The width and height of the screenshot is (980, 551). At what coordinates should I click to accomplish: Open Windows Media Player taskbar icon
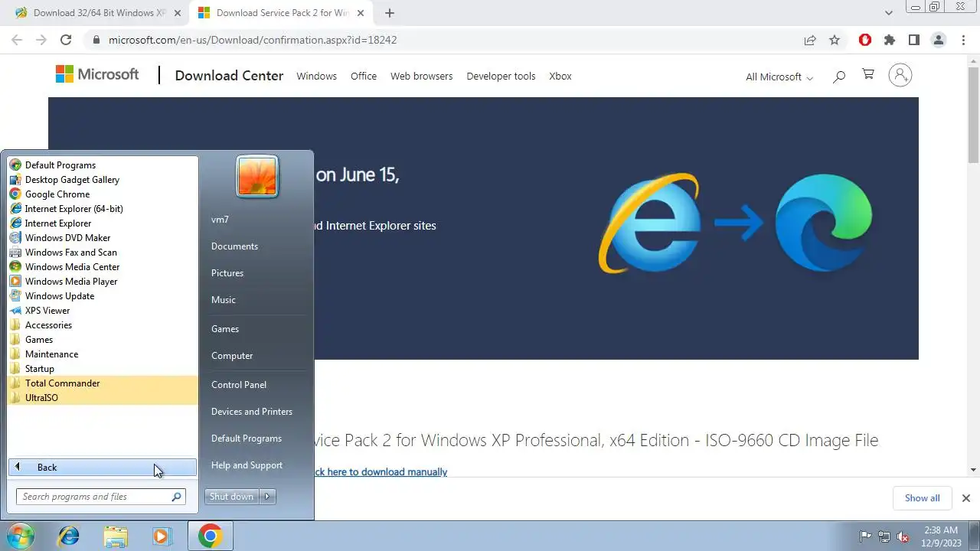pyautogui.click(x=161, y=536)
